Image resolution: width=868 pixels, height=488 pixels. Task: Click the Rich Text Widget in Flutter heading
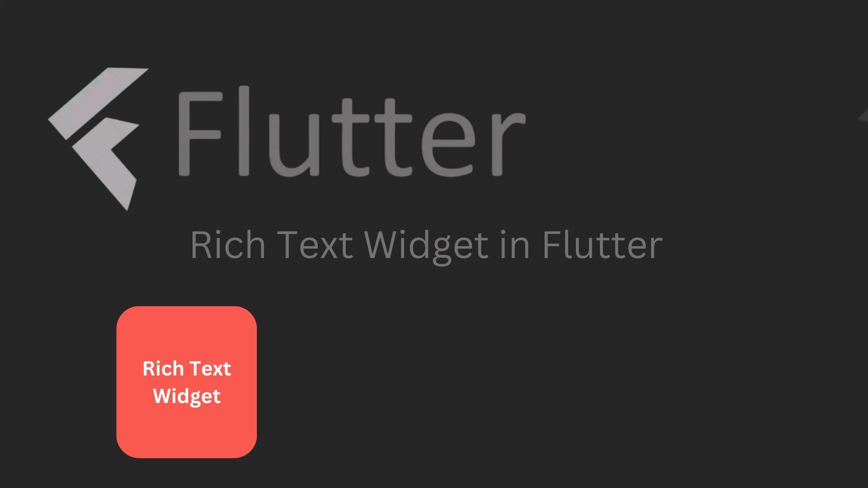tap(426, 244)
